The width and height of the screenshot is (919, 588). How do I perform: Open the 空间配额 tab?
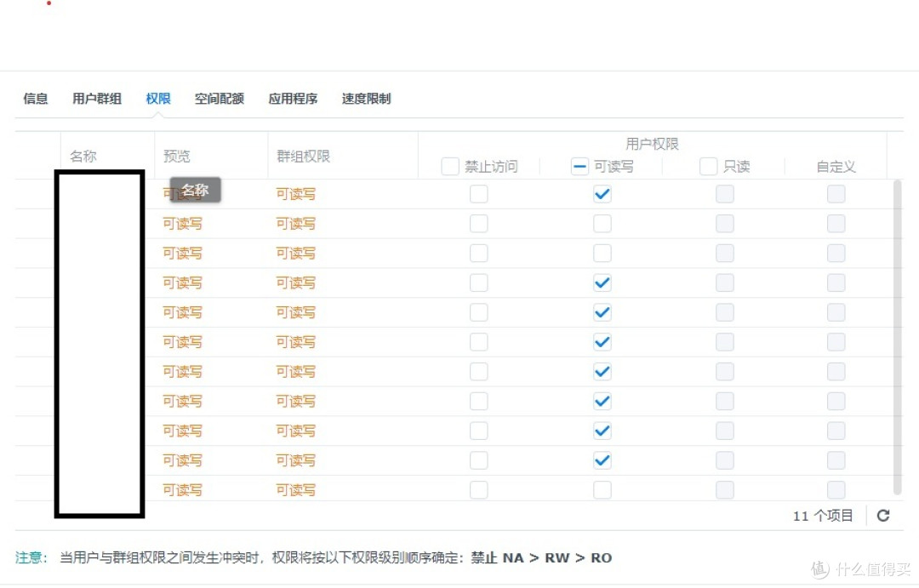click(x=220, y=99)
